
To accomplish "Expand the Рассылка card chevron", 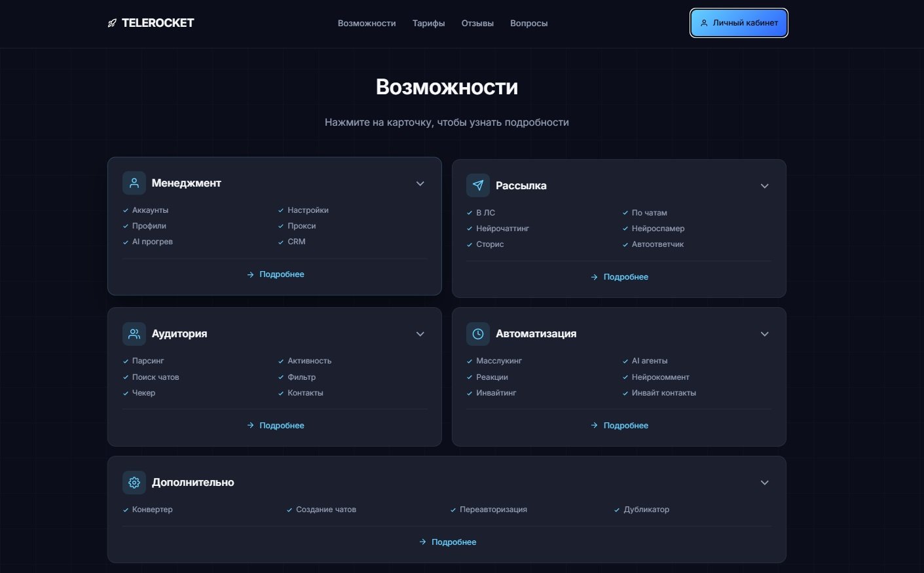I will pyautogui.click(x=764, y=186).
